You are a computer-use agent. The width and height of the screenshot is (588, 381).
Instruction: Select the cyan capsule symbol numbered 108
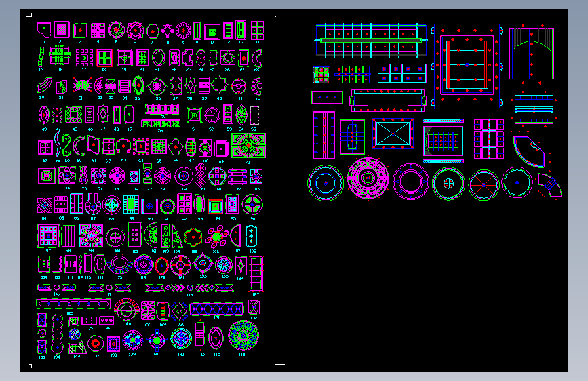tap(251, 236)
